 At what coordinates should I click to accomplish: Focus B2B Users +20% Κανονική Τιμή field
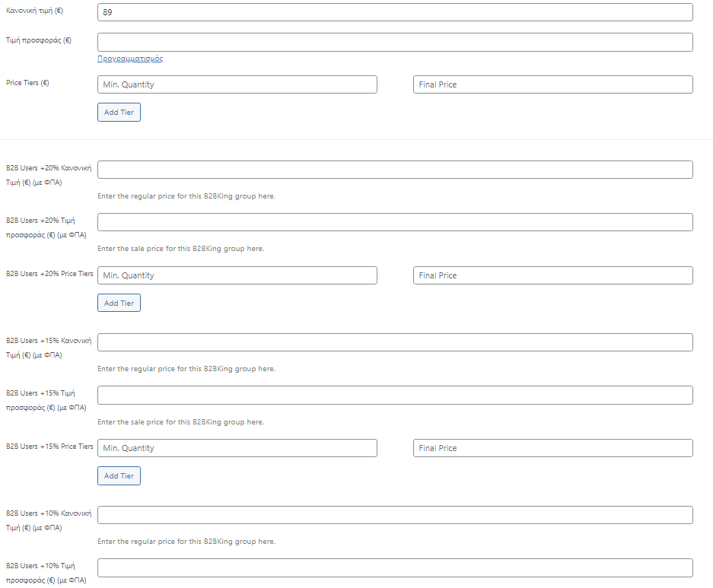click(x=395, y=170)
